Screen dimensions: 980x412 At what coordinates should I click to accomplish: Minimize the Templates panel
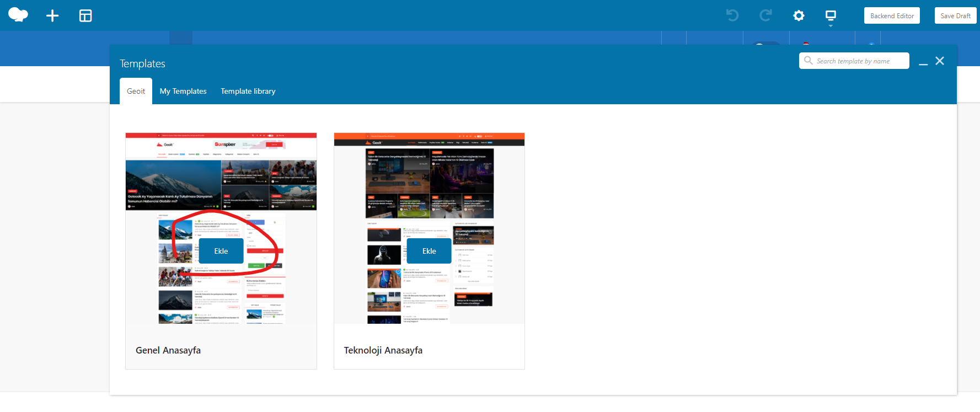(x=923, y=62)
